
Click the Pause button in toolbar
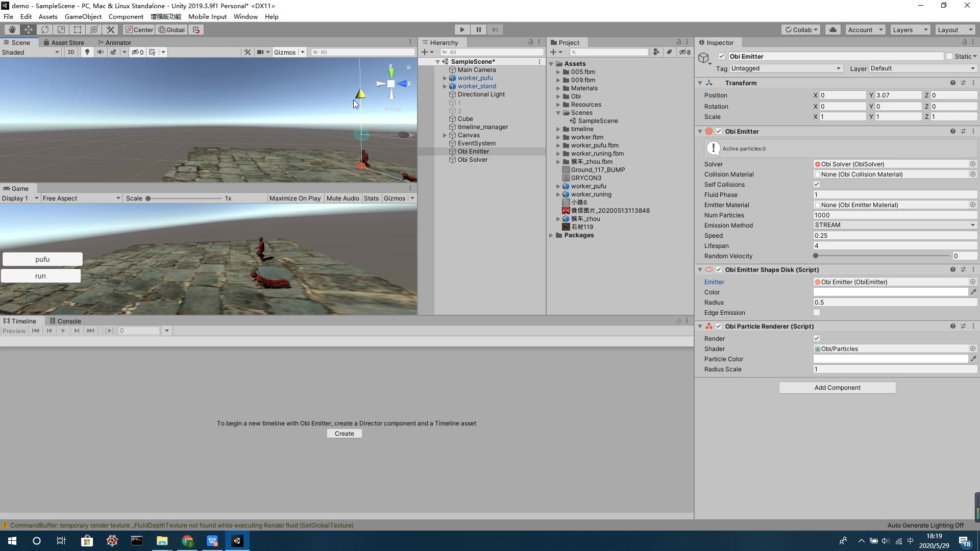(x=478, y=30)
